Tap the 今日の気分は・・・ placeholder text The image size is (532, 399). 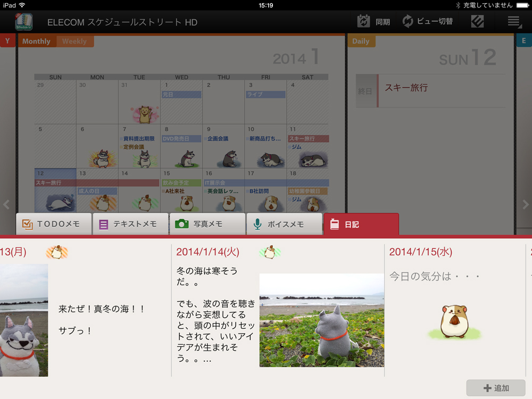click(x=435, y=276)
